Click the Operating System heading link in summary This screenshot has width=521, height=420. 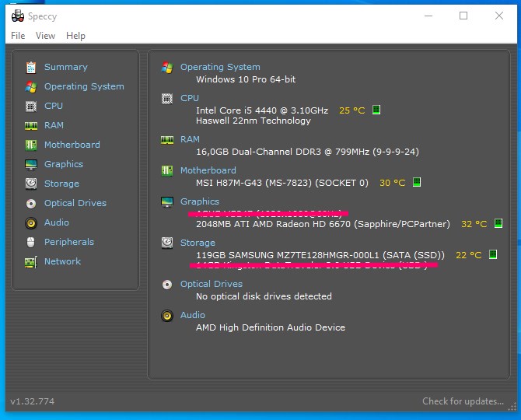220,67
